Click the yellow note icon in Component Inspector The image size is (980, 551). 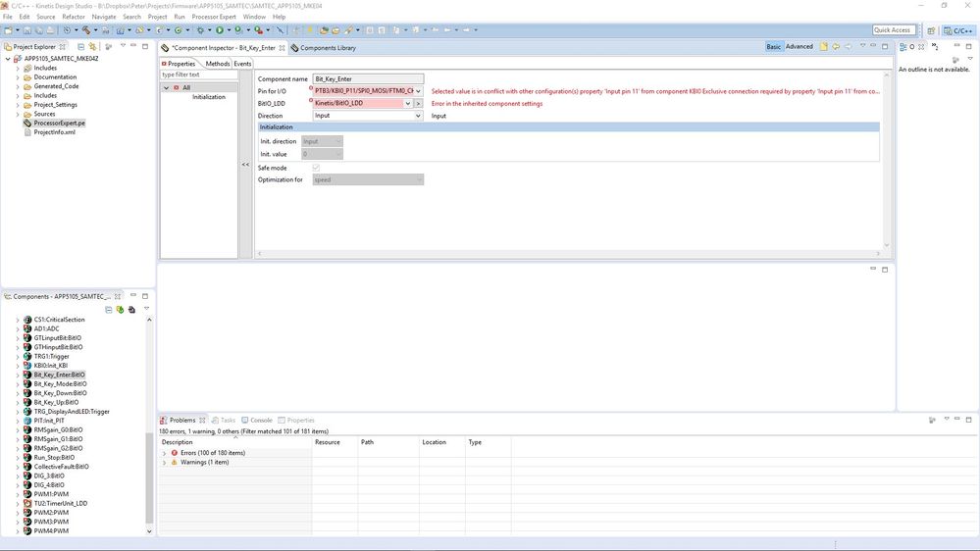[x=824, y=47]
